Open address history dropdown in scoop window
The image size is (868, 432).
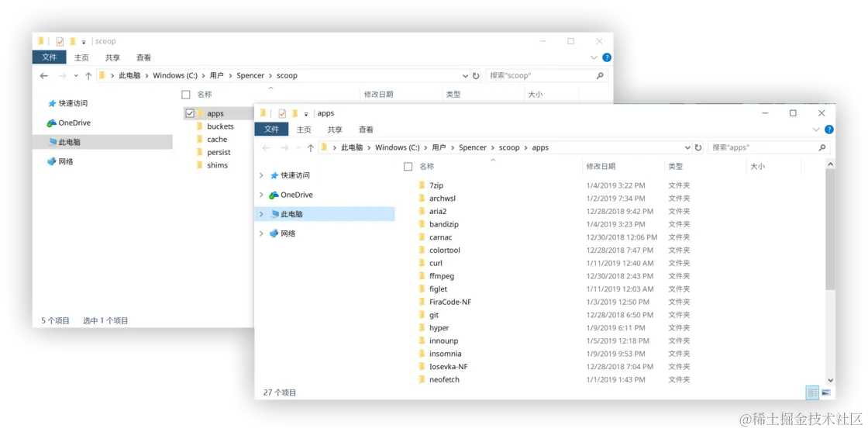pyautogui.click(x=466, y=75)
